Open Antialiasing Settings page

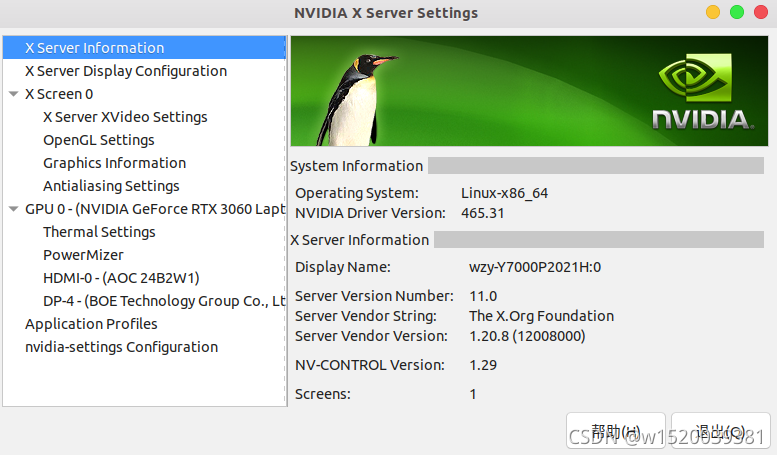[x=111, y=186]
